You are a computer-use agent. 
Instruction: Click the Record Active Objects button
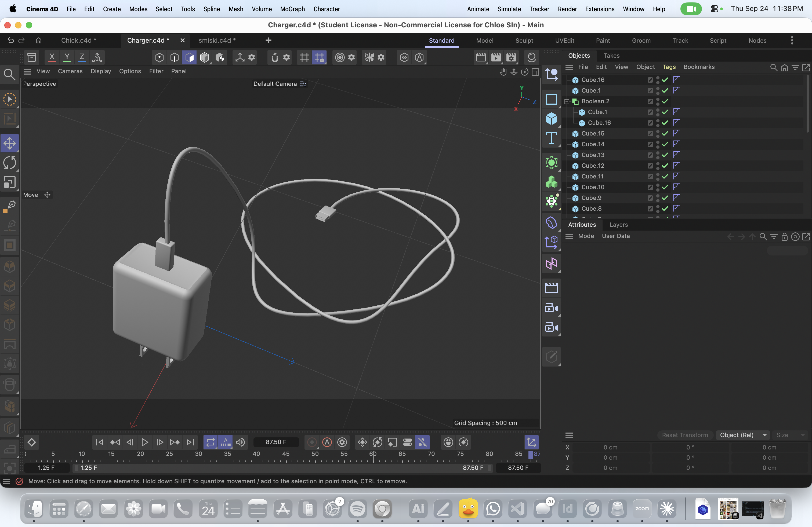tap(312, 442)
